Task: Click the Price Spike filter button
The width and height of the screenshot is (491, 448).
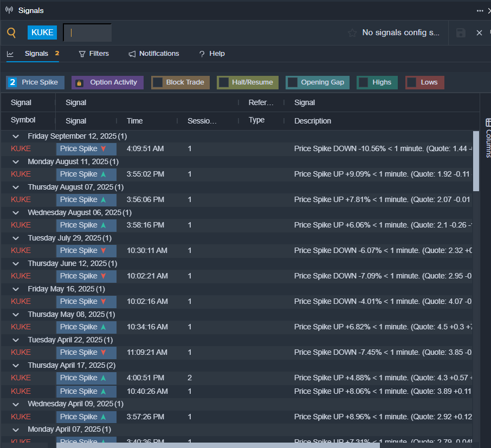Action: click(36, 82)
